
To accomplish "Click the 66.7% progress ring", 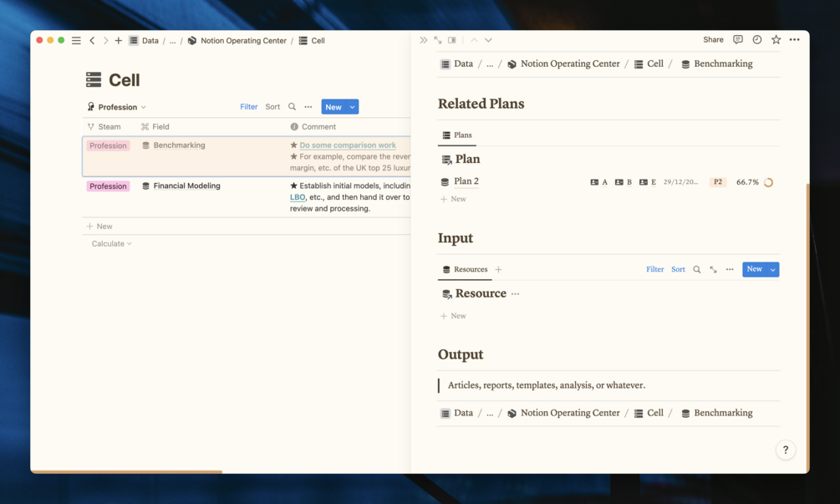I will 768,182.
